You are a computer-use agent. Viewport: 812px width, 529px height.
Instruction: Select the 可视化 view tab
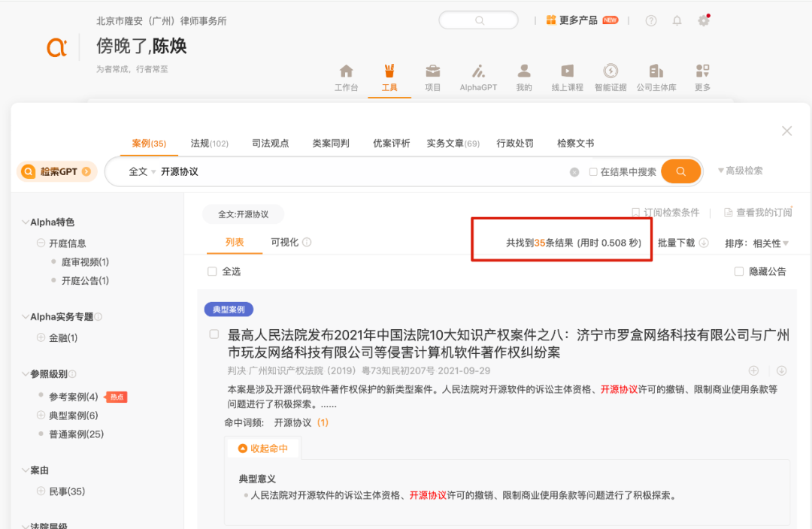pos(285,242)
